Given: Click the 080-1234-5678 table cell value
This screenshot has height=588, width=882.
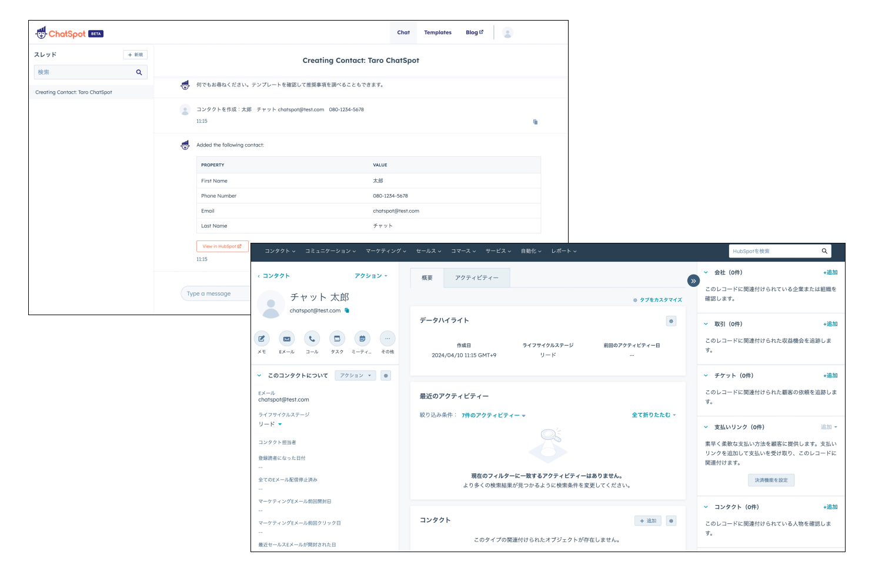Looking at the screenshot, I should [x=390, y=196].
